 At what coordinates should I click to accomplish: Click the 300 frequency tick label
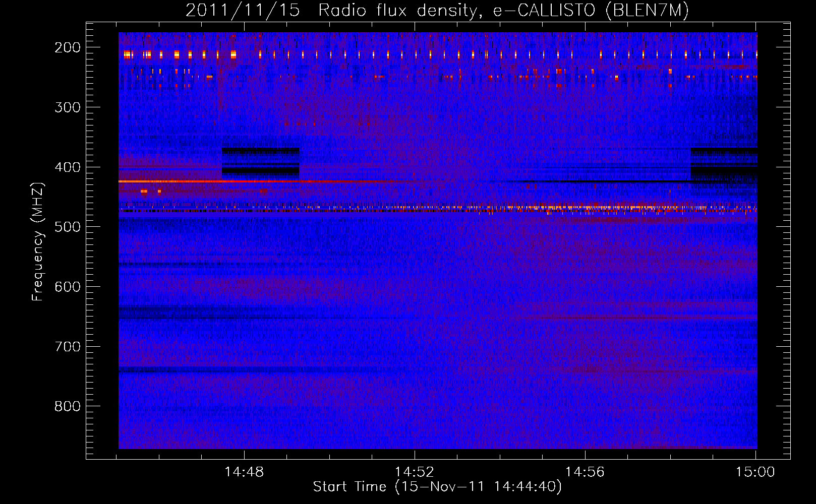pos(68,107)
